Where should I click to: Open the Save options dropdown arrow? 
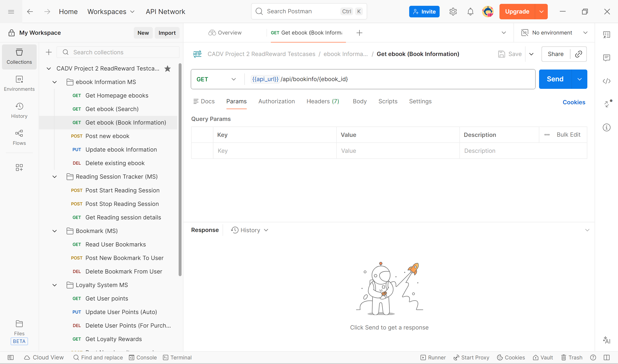pyautogui.click(x=531, y=54)
